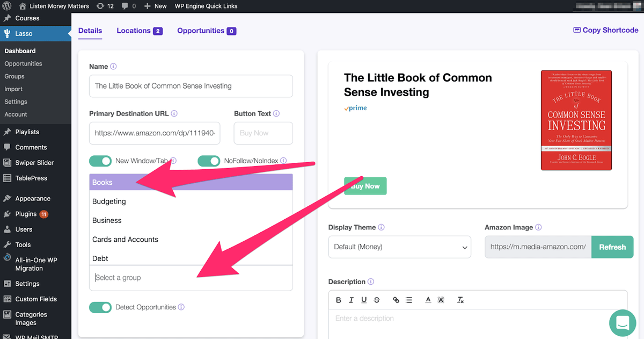Open TablePress in the sidebar

31,178
